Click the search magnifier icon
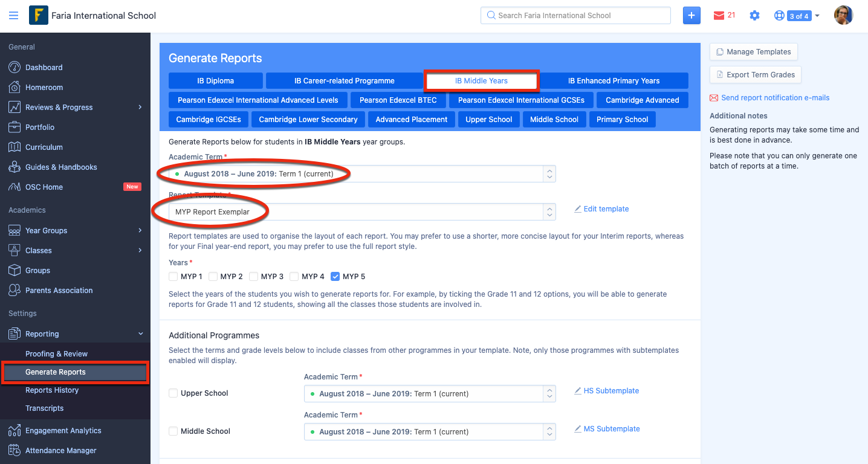 click(491, 16)
